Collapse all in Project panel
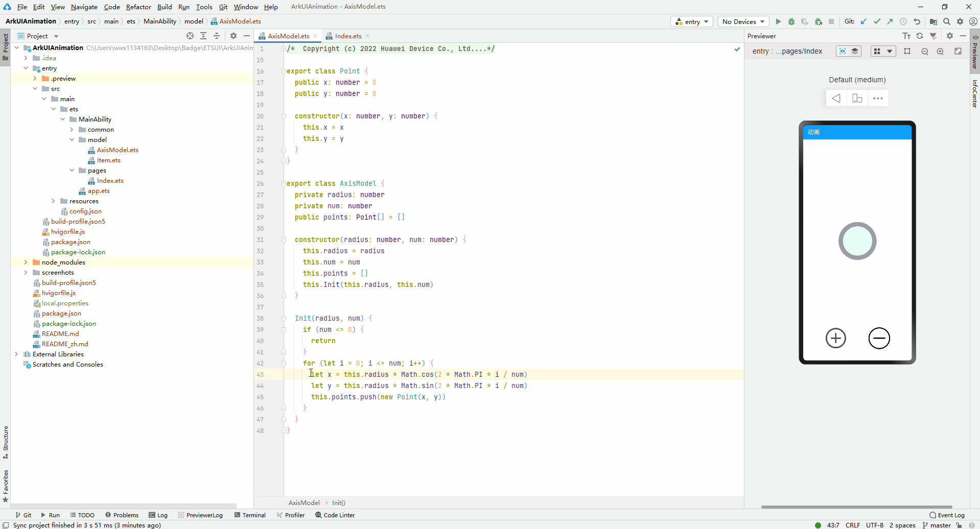 [217, 36]
